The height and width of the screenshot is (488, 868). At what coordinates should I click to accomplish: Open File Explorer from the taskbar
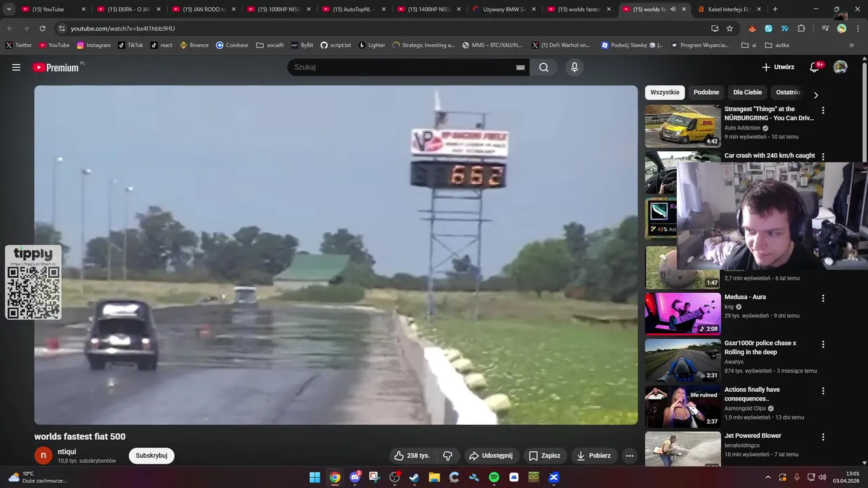coord(434,477)
